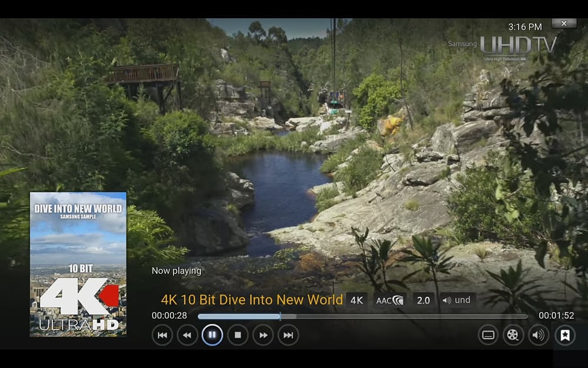Stop the video playback
The width and height of the screenshot is (588, 368).
pos(238,335)
